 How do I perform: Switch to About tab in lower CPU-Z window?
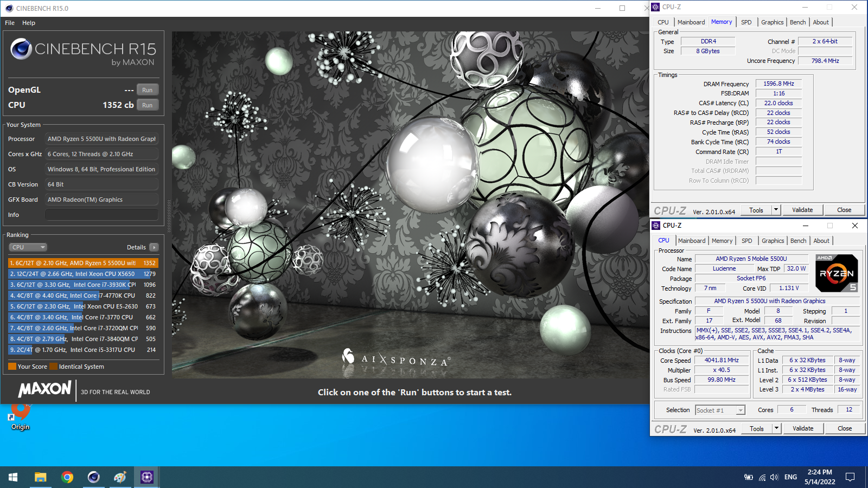click(821, 241)
